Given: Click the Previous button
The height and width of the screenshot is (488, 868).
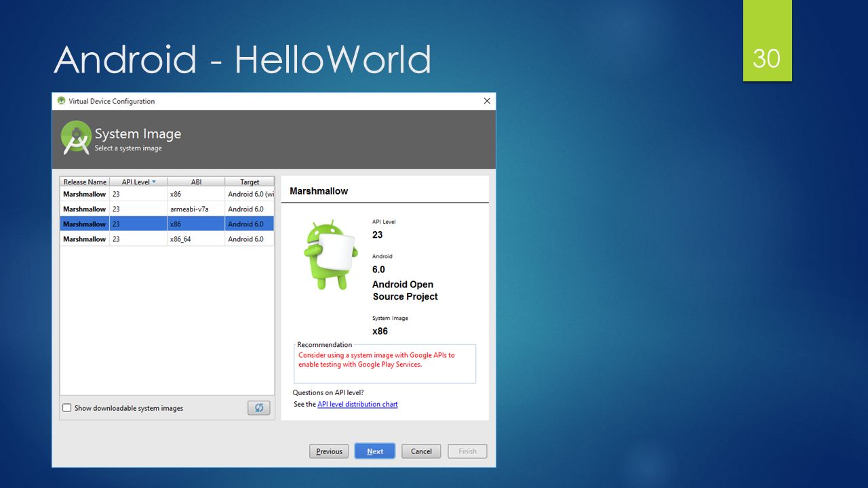Looking at the screenshot, I should [x=329, y=451].
